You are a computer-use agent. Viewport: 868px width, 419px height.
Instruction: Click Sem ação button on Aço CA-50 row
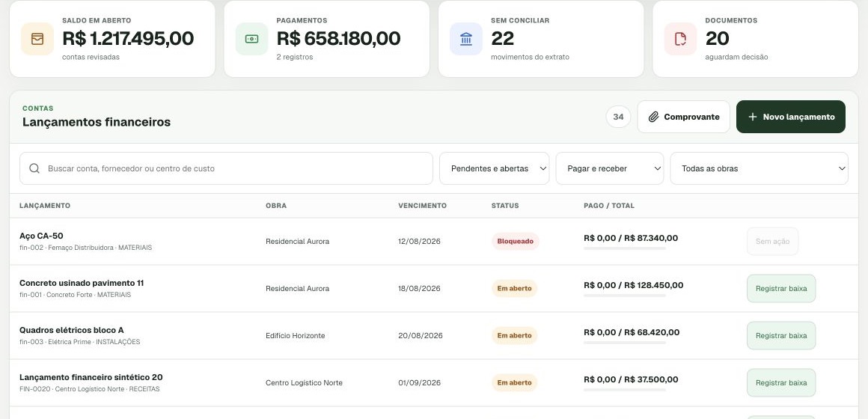coord(772,242)
